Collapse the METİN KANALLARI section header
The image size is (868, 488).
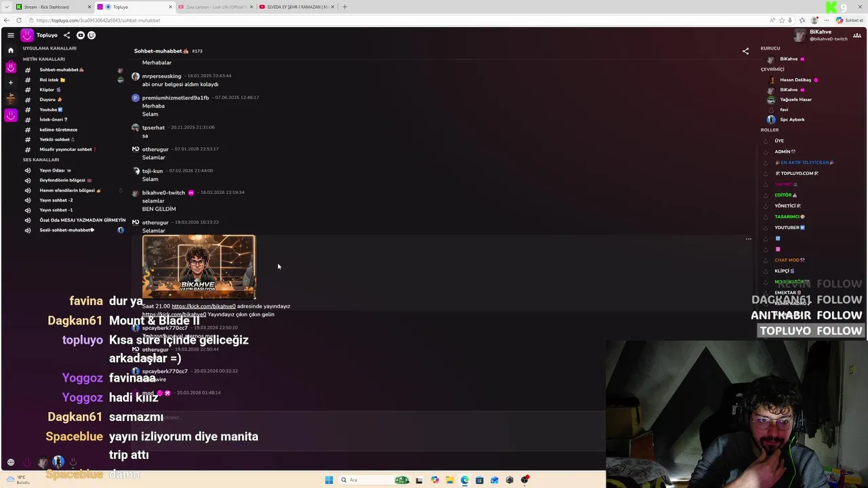click(43, 59)
